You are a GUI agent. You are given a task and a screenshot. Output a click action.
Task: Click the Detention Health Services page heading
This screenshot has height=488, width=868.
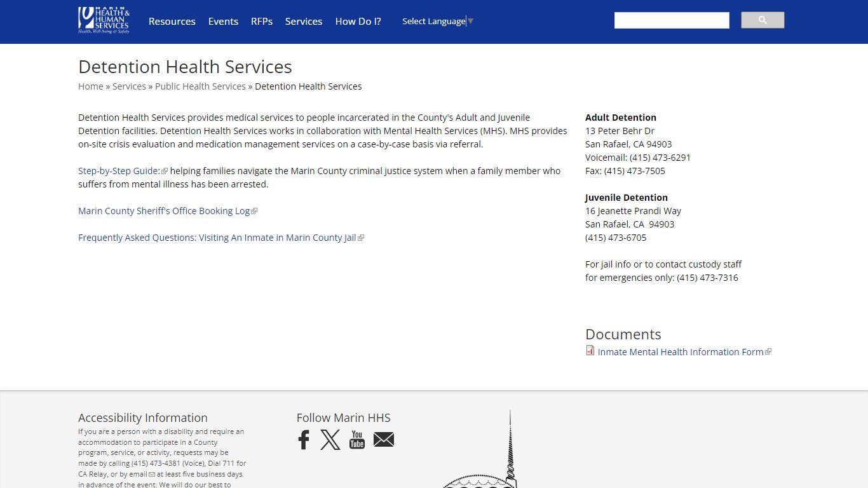click(185, 67)
